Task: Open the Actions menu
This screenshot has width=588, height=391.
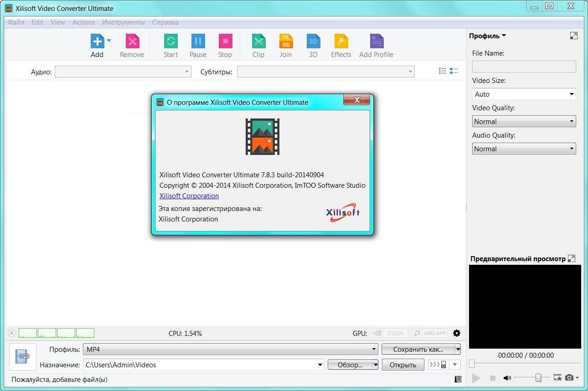Action: pos(84,22)
